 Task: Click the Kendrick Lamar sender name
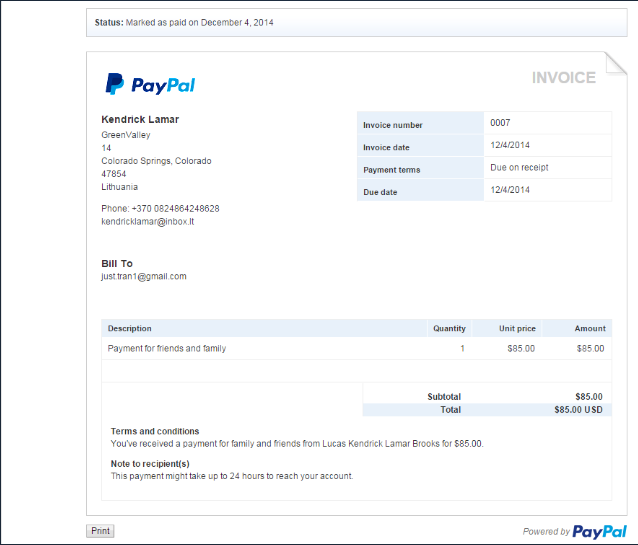coord(140,119)
